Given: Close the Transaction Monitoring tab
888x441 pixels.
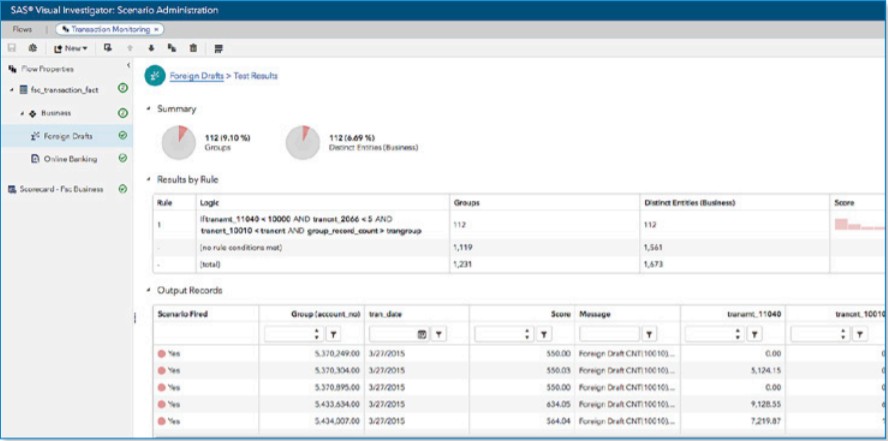Looking at the screenshot, I should pos(157,29).
